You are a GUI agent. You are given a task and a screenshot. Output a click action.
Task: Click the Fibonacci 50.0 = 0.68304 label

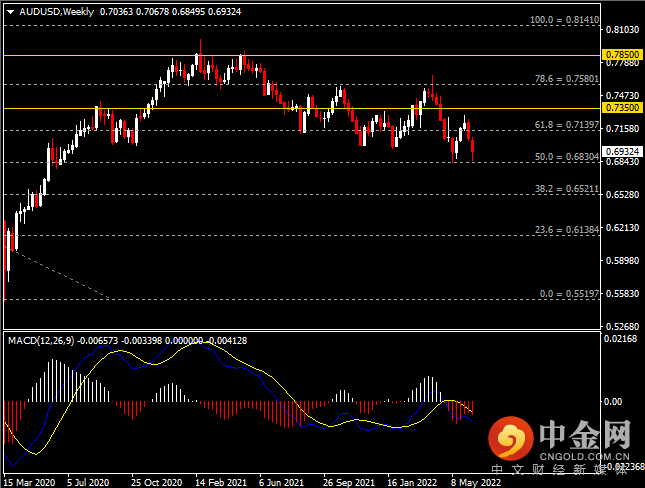click(565, 157)
